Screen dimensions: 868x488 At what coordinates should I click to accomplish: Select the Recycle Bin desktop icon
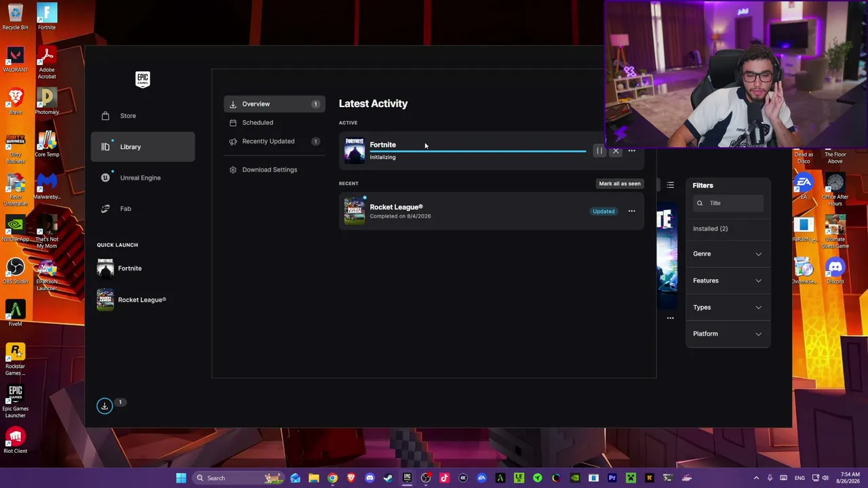point(15,18)
